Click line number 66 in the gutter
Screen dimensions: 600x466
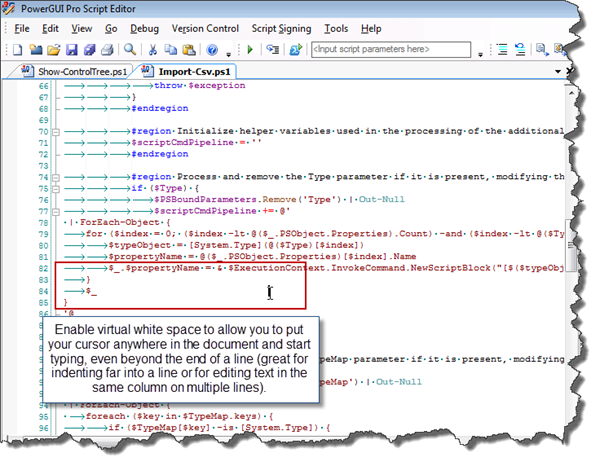point(44,86)
